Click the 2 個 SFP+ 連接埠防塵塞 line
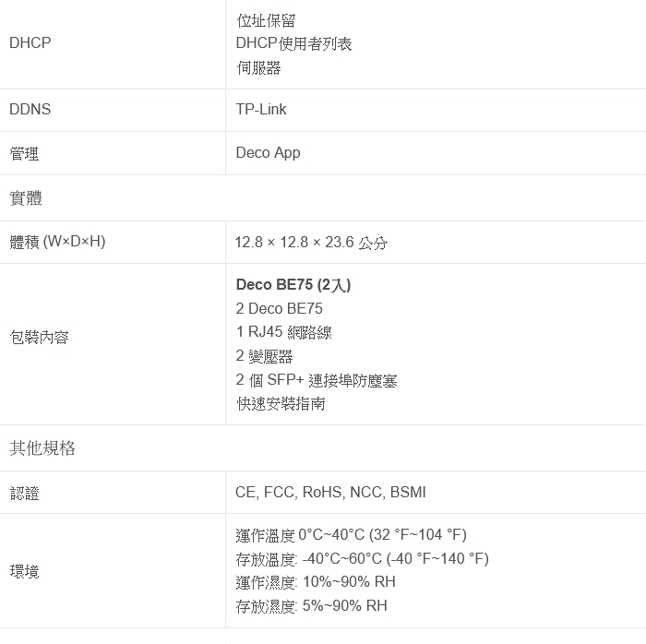Image resolution: width=646 pixels, height=644 pixels. click(x=317, y=380)
